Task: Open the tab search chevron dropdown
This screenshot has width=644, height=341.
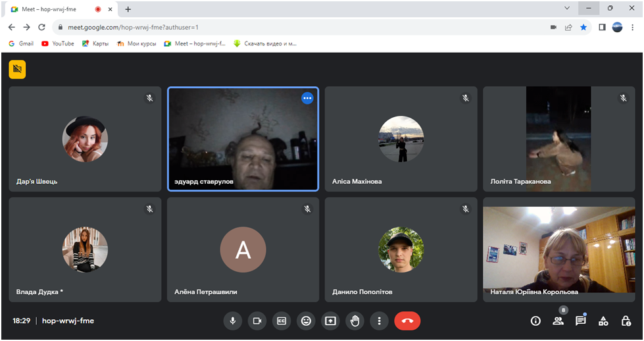Action: click(567, 8)
